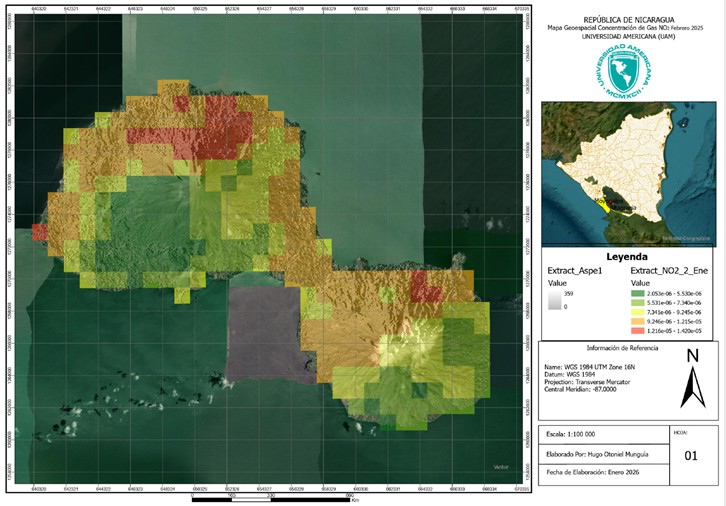Click the Universidad Americana logo emblem

pyautogui.click(x=624, y=71)
